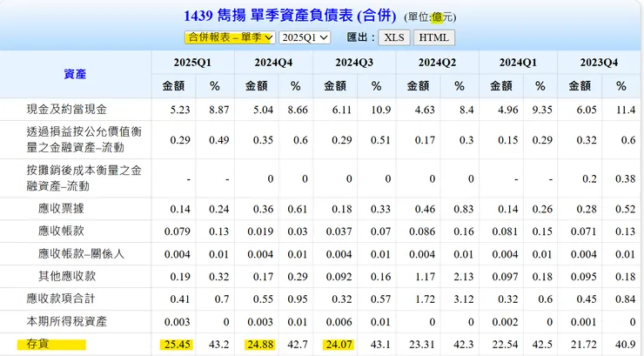Click the 25.45 inventory value for 2025Q1
The width and height of the screenshot is (644, 356).
(177, 344)
